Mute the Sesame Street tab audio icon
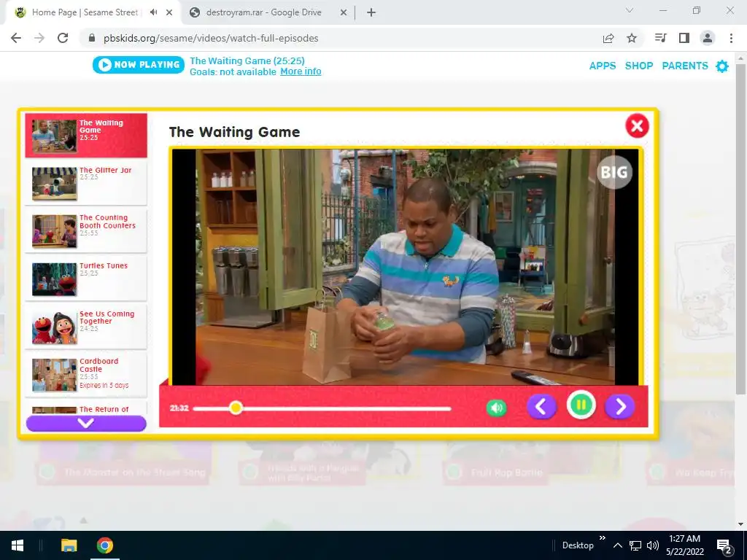This screenshot has height=560, width=747. pyautogui.click(x=153, y=12)
